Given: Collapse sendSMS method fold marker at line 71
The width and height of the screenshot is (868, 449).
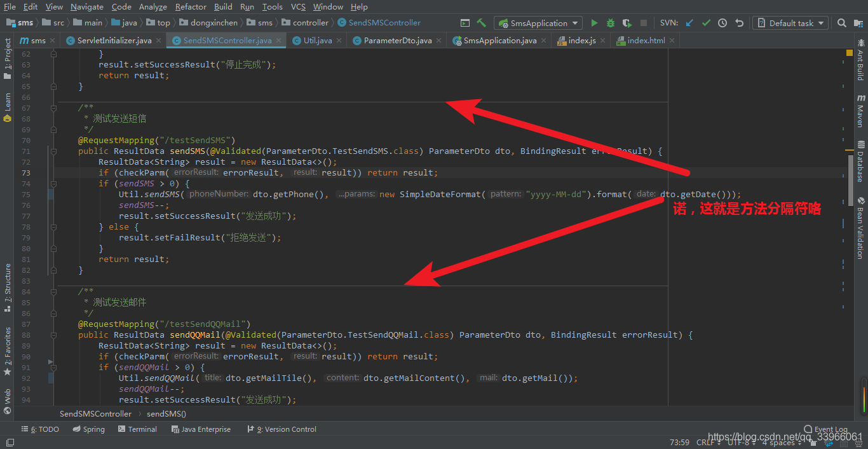Looking at the screenshot, I should pyautogui.click(x=53, y=151).
